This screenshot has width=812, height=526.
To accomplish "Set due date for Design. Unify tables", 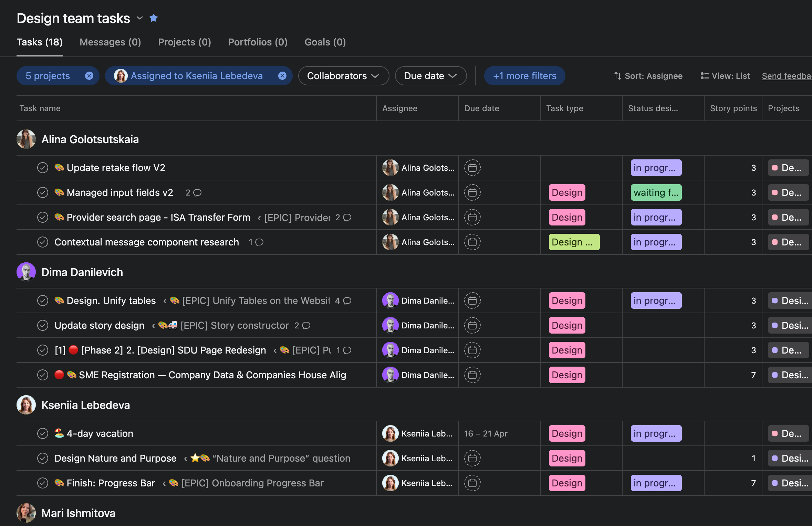I will [472, 301].
